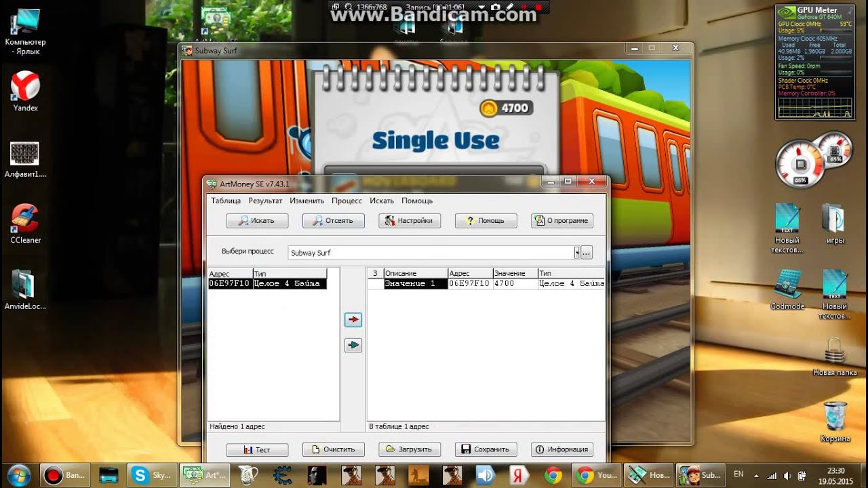Click the Значение column header
The height and width of the screenshot is (488, 868).
[515, 273]
